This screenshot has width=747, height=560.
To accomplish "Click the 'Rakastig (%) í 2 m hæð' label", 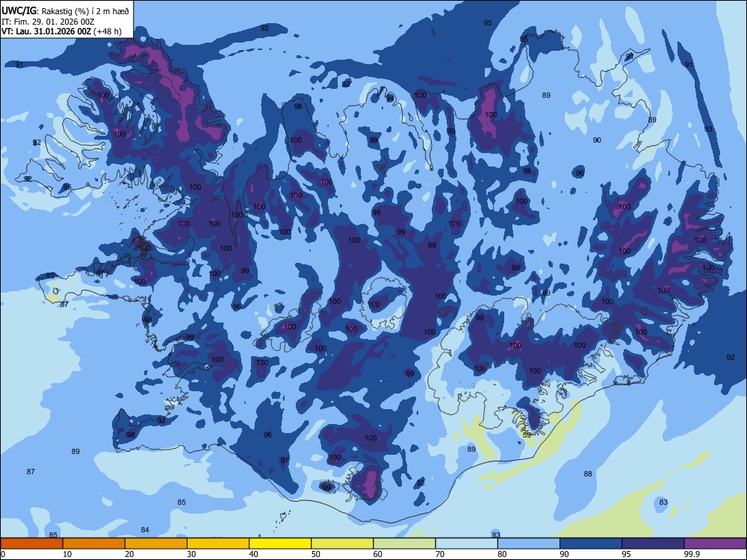I will tap(85, 10).
